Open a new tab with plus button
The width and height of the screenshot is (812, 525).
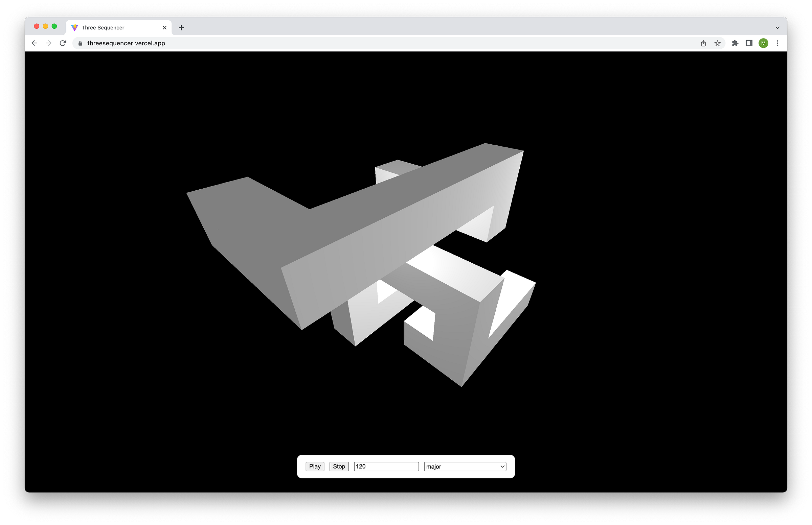coord(181,28)
